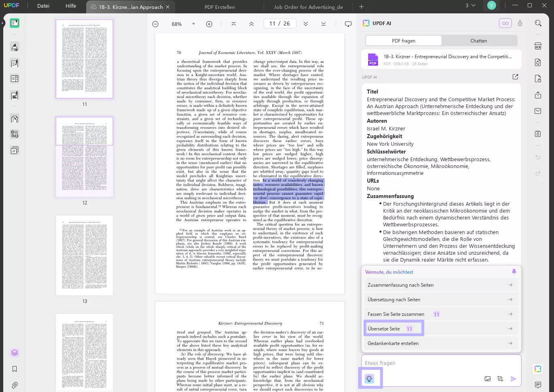Open the bookmarks panel icon
The image size is (554, 392).
click(x=15, y=369)
